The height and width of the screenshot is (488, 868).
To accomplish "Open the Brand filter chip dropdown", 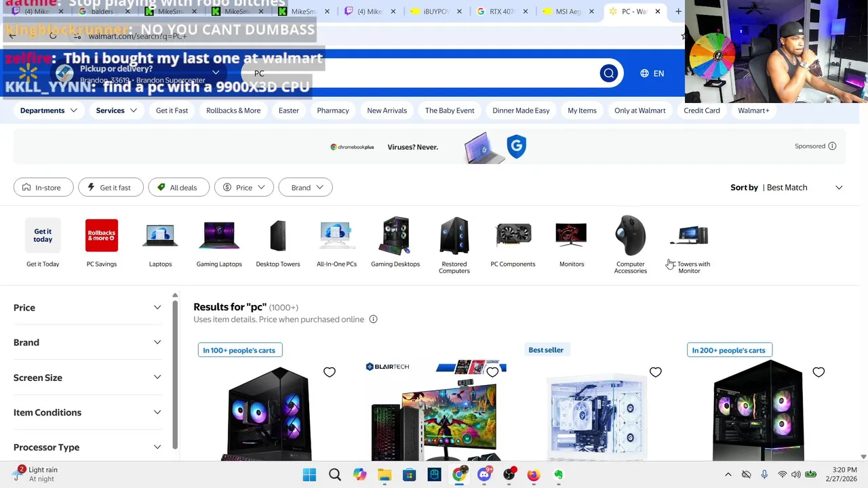I will point(306,188).
